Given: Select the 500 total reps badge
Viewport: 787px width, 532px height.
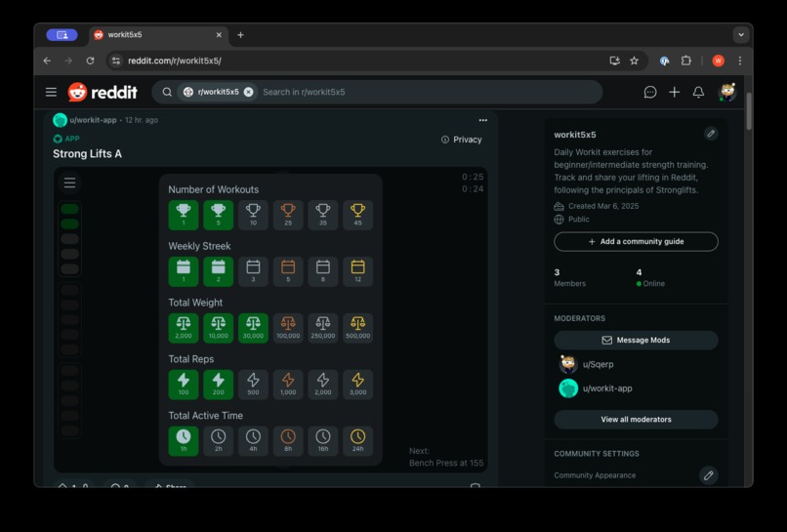Looking at the screenshot, I should pos(253,385).
